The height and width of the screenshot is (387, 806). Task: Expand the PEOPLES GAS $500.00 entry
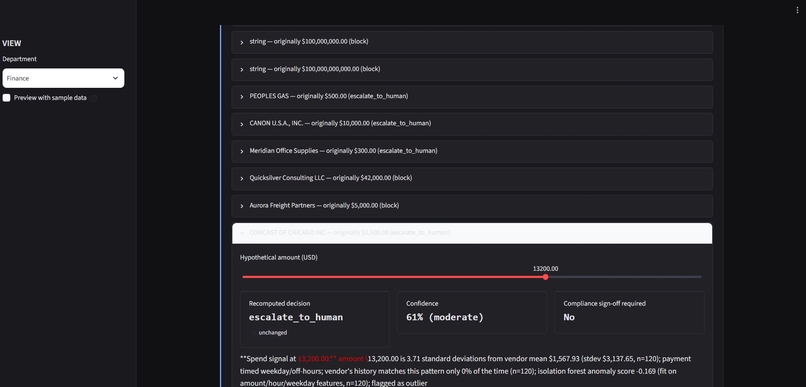pos(472,96)
